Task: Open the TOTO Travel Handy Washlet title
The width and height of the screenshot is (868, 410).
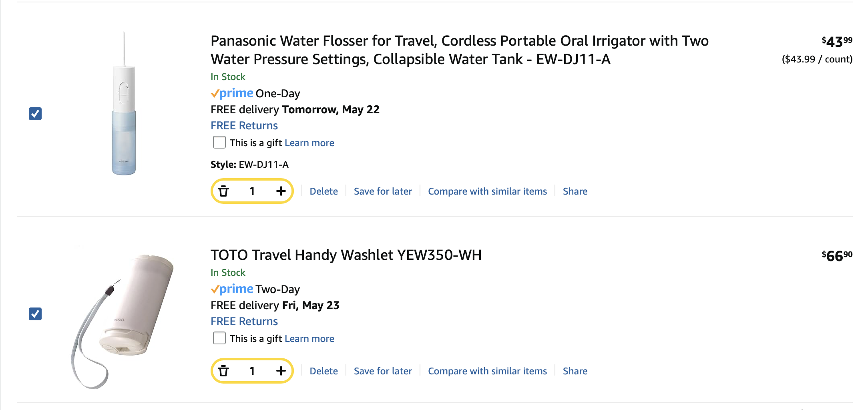Action: (x=346, y=255)
